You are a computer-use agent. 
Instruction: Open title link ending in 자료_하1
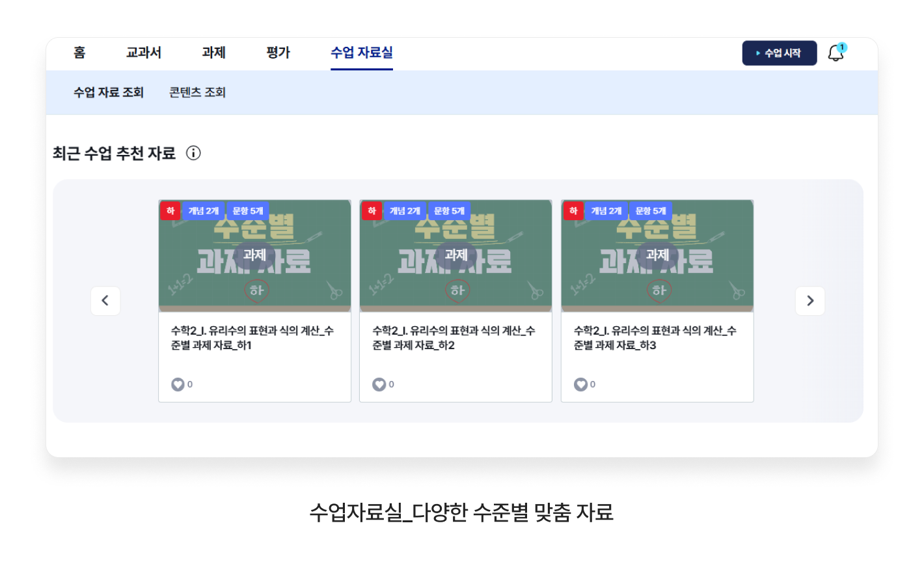tap(252, 338)
